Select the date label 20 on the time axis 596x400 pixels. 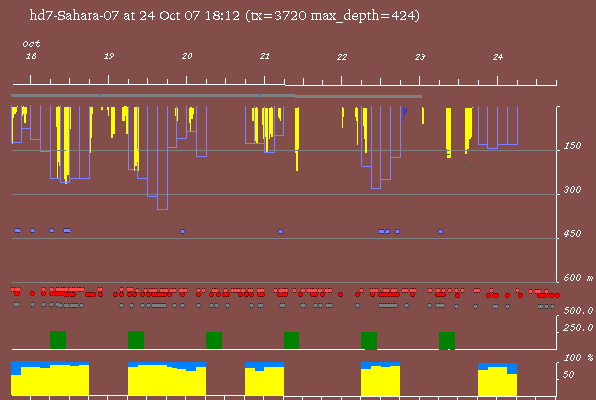click(x=187, y=56)
